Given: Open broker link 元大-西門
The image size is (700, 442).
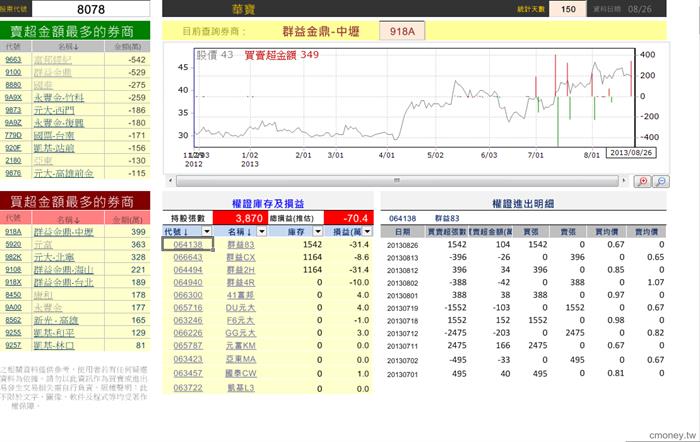Looking at the screenshot, I should pos(54,110).
